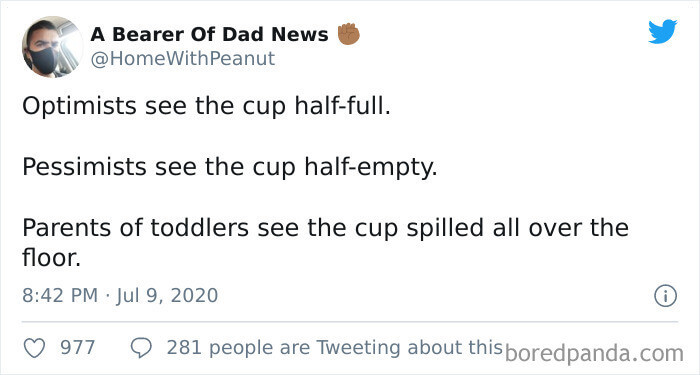This screenshot has height=375, width=700.
Task: Click the raised fist emoji
Action: (348, 33)
